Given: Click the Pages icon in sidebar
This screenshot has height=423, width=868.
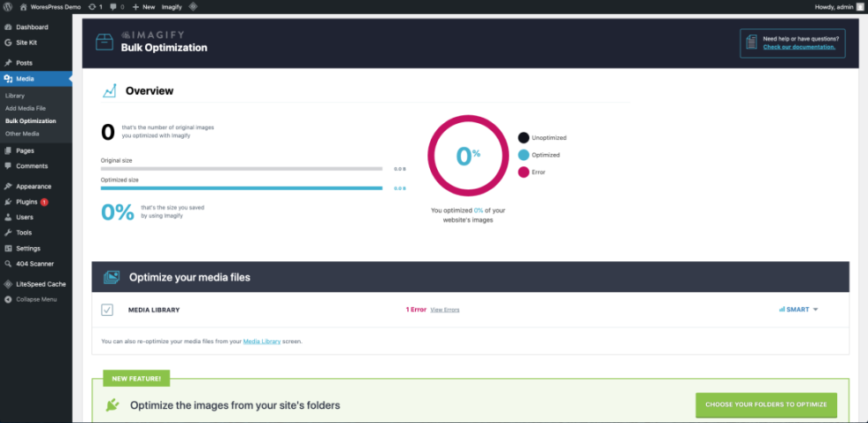Looking at the screenshot, I should point(8,150).
